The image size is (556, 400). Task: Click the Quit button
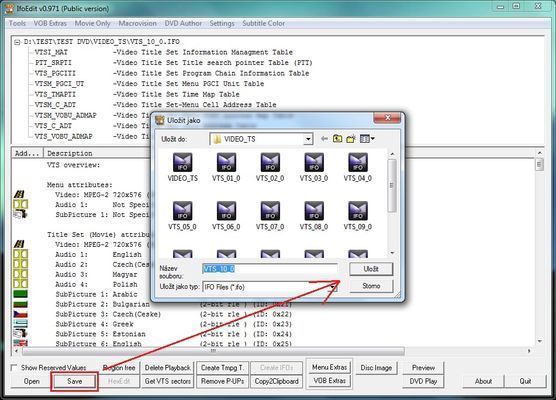(x=525, y=381)
